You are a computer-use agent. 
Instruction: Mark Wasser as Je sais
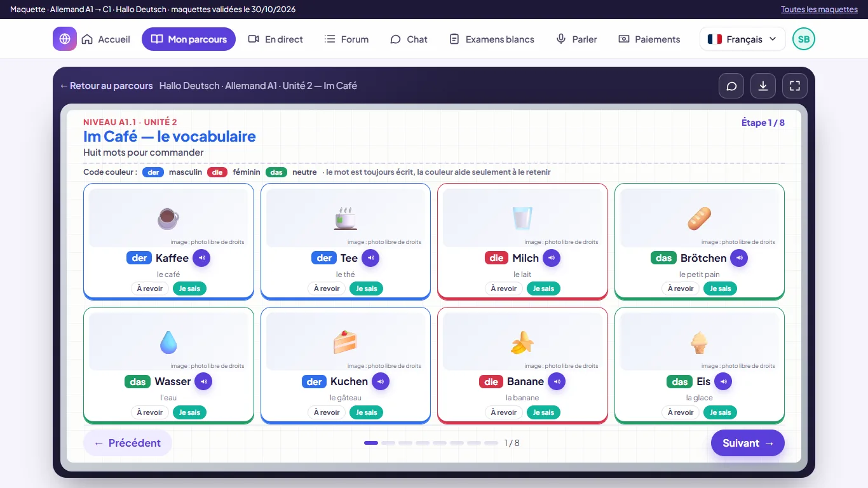pos(189,412)
